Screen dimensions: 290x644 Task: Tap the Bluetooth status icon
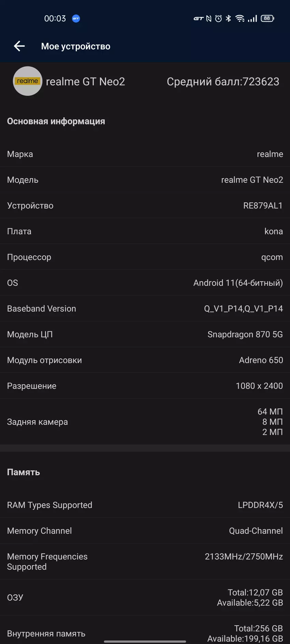tap(228, 19)
